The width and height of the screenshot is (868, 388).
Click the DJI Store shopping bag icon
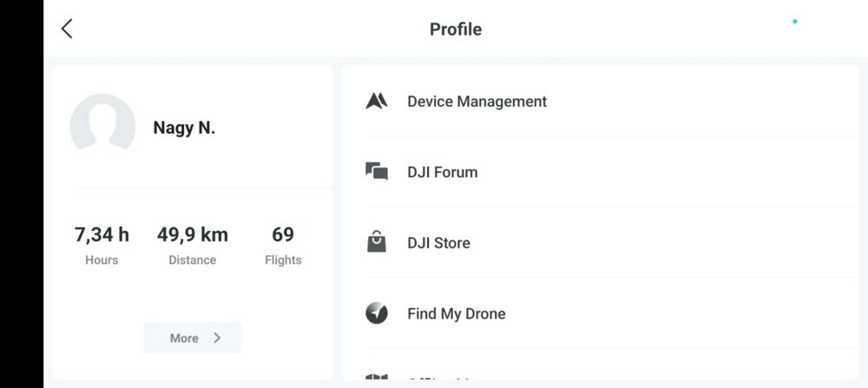377,242
